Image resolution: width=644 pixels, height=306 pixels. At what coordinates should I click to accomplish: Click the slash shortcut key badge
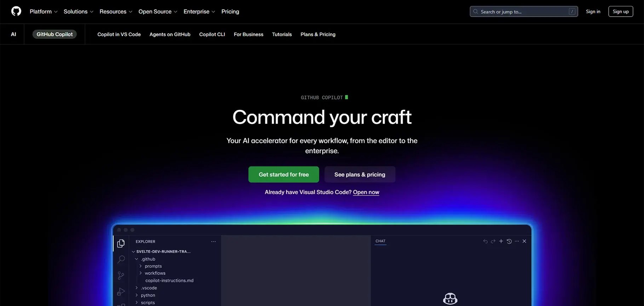click(572, 12)
